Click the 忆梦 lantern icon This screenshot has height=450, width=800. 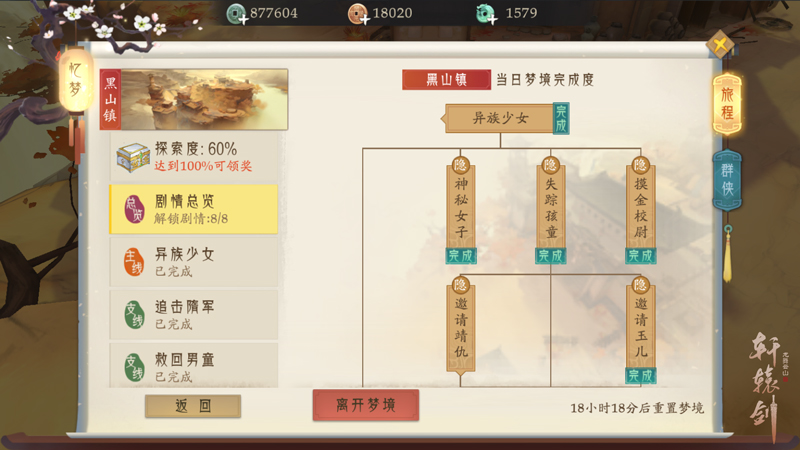coord(76,80)
